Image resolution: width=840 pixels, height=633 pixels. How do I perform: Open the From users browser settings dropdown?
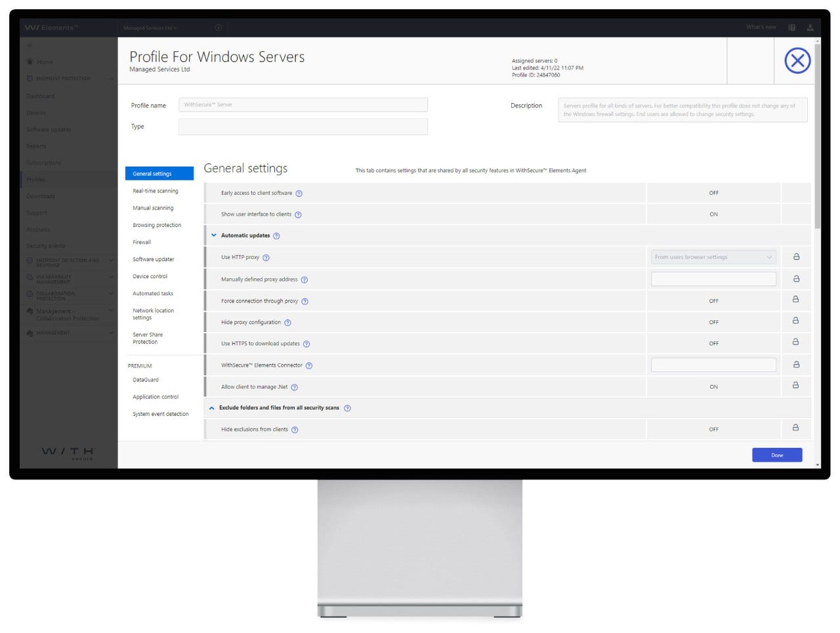(x=713, y=256)
